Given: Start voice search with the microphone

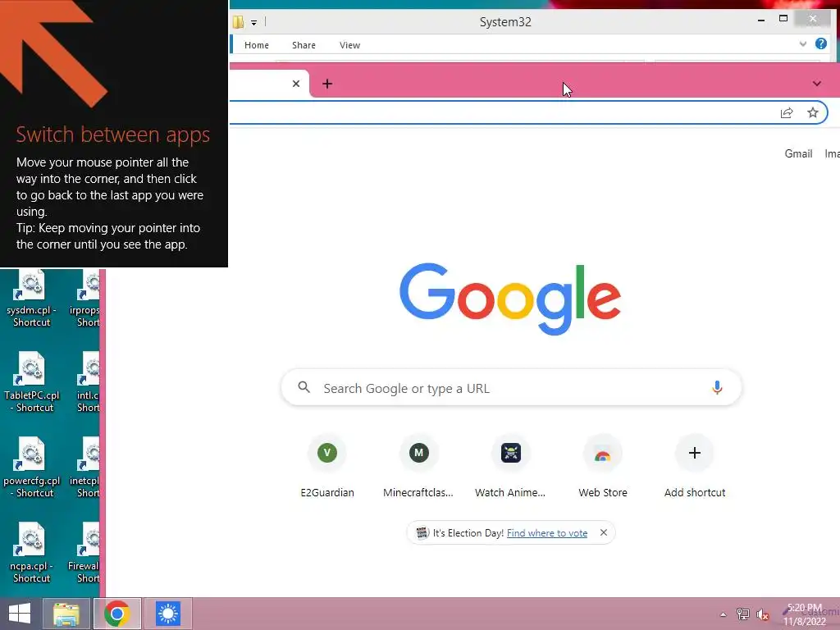Looking at the screenshot, I should click(x=717, y=387).
